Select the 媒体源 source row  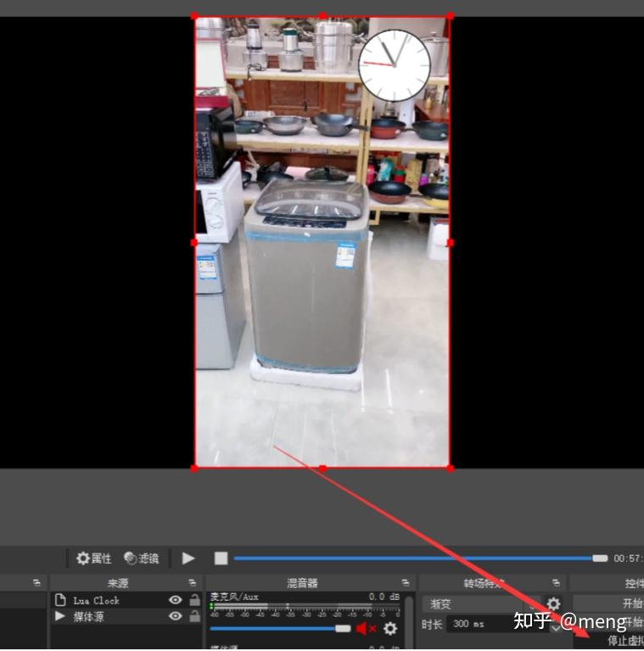pyautogui.click(x=126, y=616)
